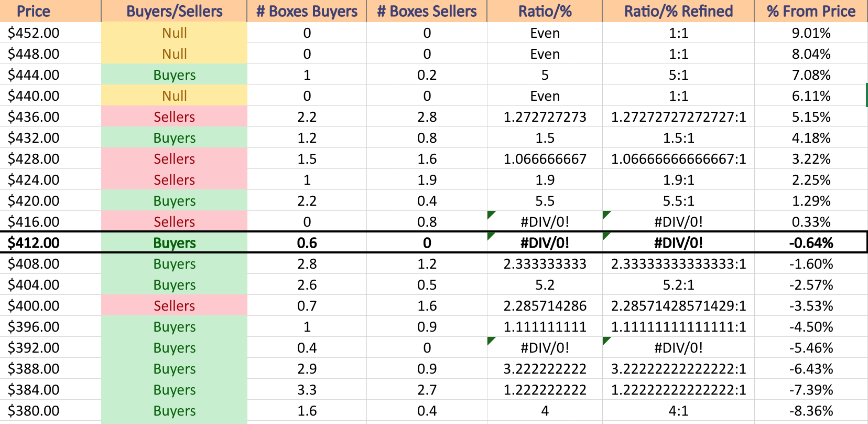
Task: Select the 1.11111111111111:1 refined cell
Action: point(678,326)
